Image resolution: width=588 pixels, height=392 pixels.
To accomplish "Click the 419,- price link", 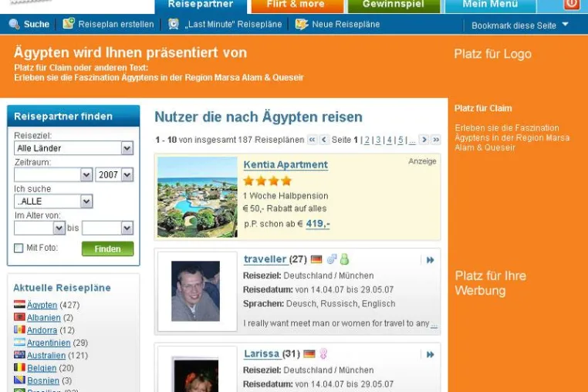I will 318,224.
